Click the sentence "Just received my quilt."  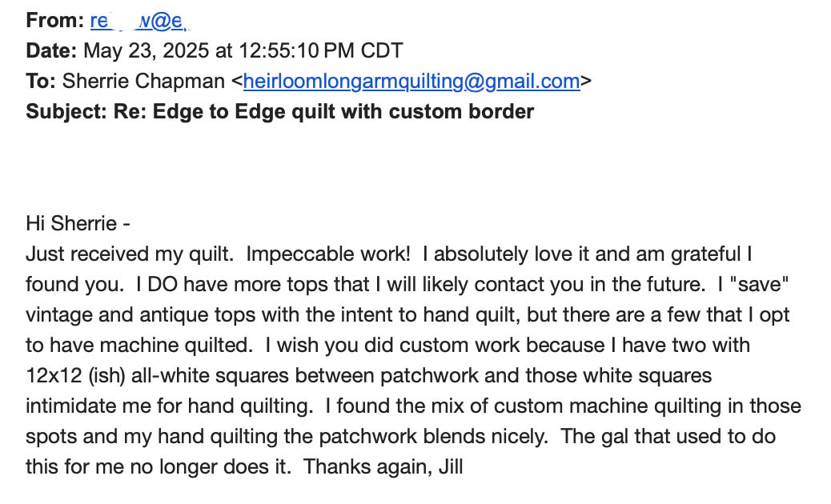[130, 254]
